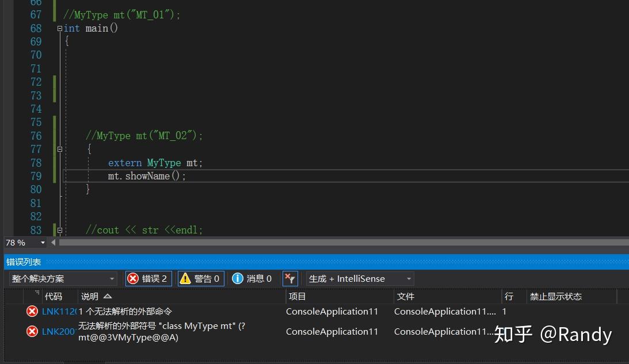The width and height of the screenshot is (629, 364).
Task: Open the LNK2001 error code link
Action: (59, 332)
